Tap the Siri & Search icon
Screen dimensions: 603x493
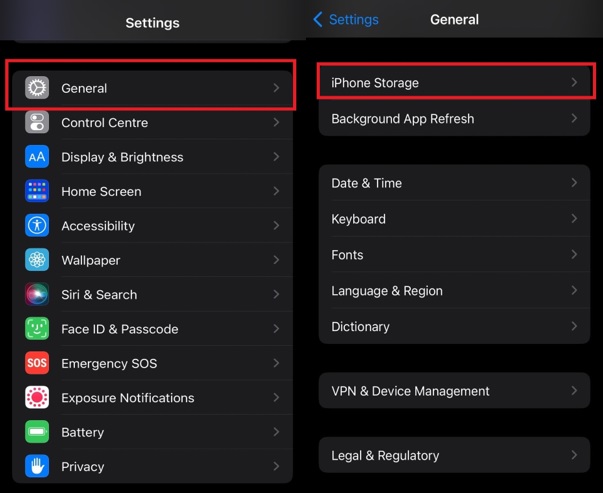tap(37, 295)
